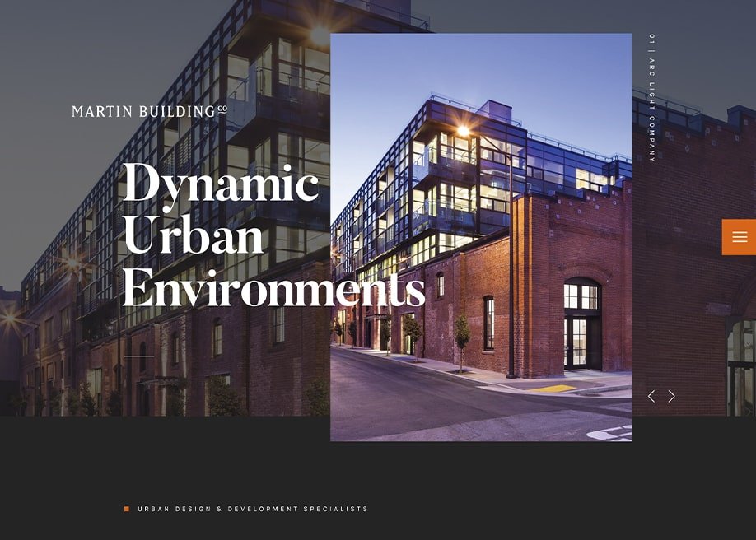Viewport: 756px width, 540px height.
Task: Open the orange hamburger menu
Action: [739, 237]
